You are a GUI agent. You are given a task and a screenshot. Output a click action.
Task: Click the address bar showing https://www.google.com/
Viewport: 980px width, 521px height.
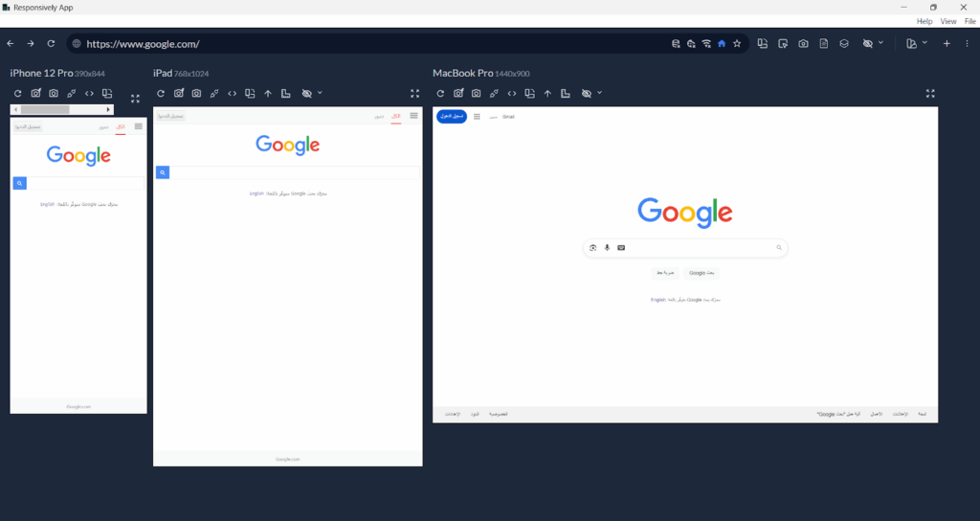pyautogui.click(x=375, y=44)
